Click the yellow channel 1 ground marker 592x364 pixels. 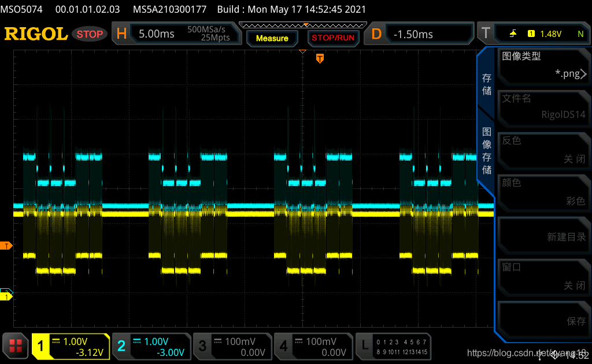(6, 297)
